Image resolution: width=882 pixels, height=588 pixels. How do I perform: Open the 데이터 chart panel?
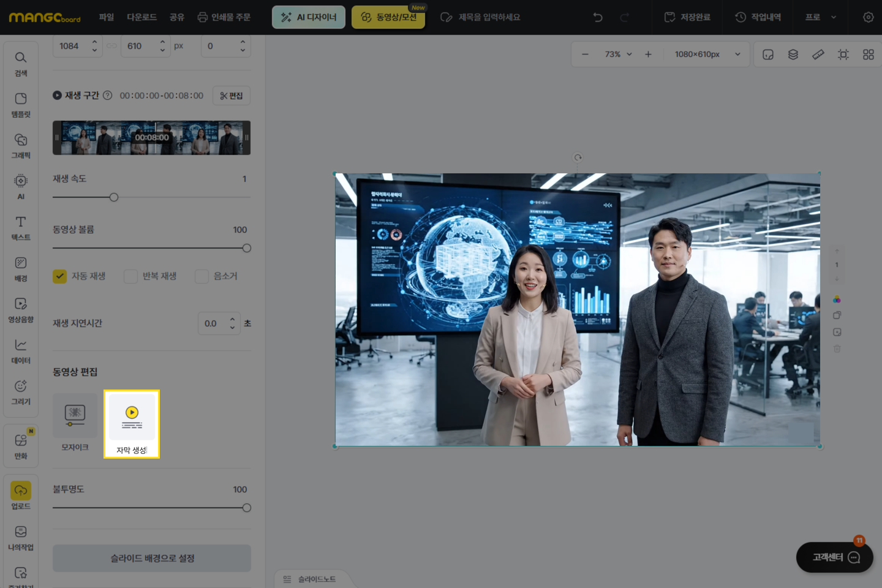21,351
